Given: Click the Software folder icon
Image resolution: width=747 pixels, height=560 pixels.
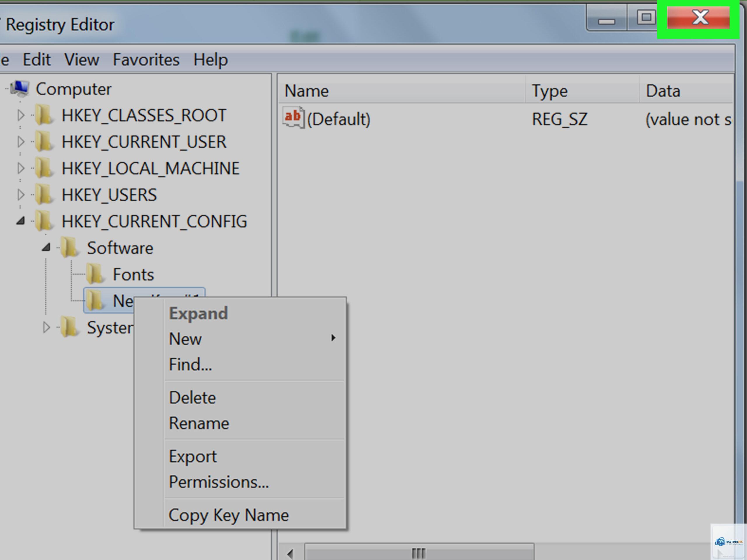Looking at the screenshot, I should click(x=69, y=248).
